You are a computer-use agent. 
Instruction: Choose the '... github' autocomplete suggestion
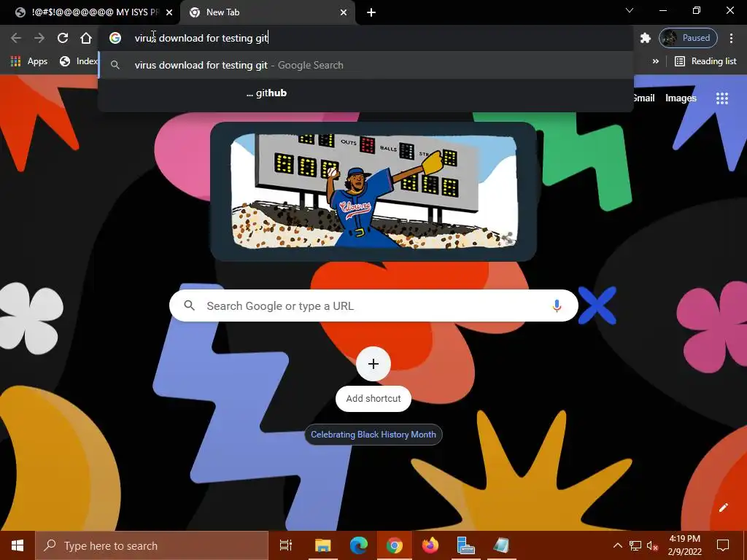point(365,93)
